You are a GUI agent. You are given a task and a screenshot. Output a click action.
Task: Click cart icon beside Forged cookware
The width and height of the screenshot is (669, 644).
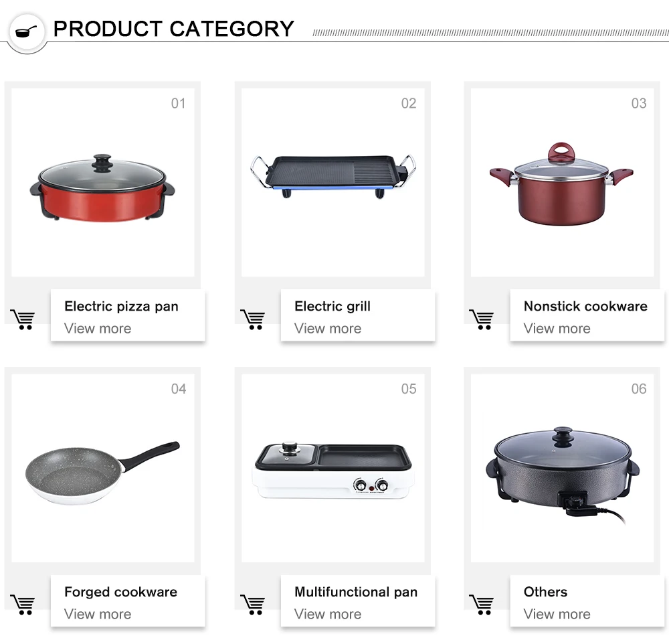(22, 605)
